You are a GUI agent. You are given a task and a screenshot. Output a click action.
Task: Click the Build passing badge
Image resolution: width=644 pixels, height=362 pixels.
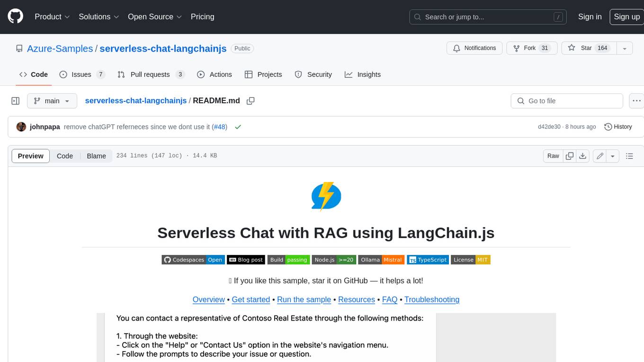pyautogui.click(x=289, y=260)
